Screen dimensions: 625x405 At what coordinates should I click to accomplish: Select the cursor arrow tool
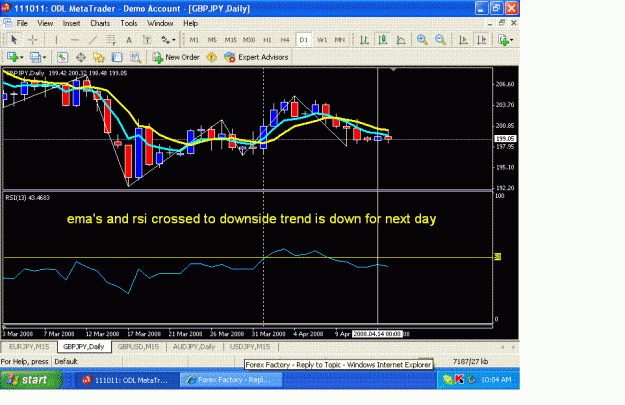pyautogui.click(x=14, y=39)
